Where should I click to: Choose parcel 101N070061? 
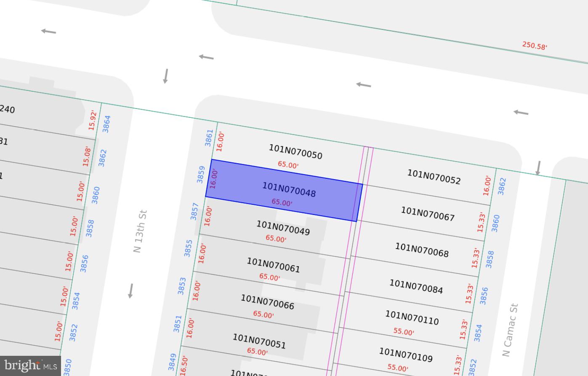(x=273, y=265)
